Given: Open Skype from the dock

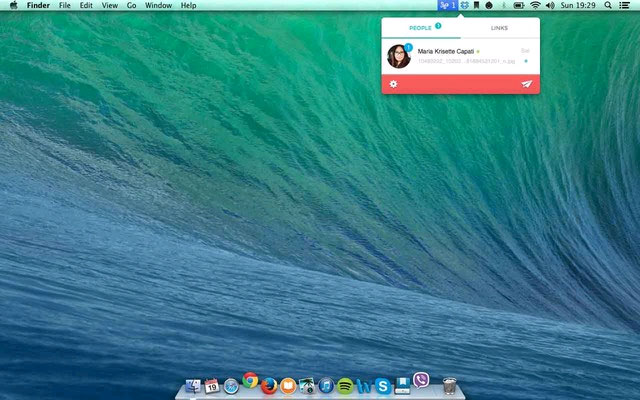Looking at the screenshot, I should click(383, 385).
